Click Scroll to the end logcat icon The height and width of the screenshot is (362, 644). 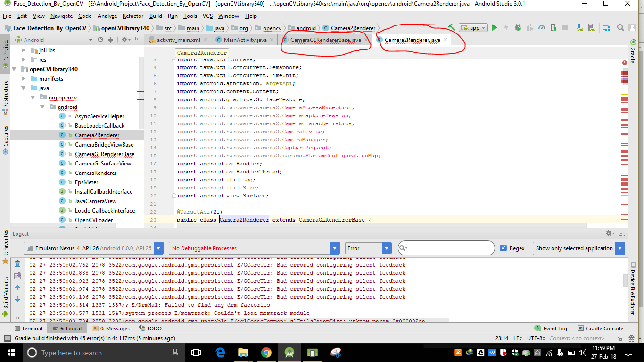[x=17, y=276]
